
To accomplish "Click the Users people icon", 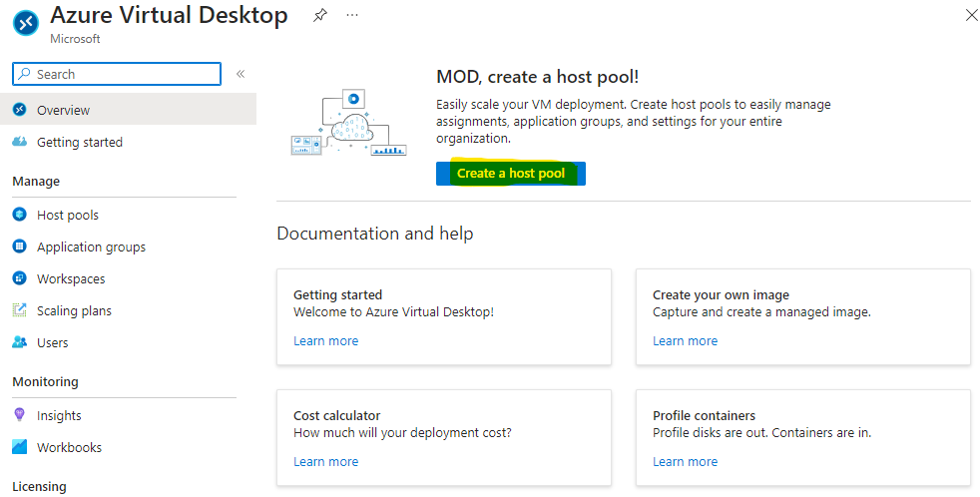I will click(x=20, y=342).
